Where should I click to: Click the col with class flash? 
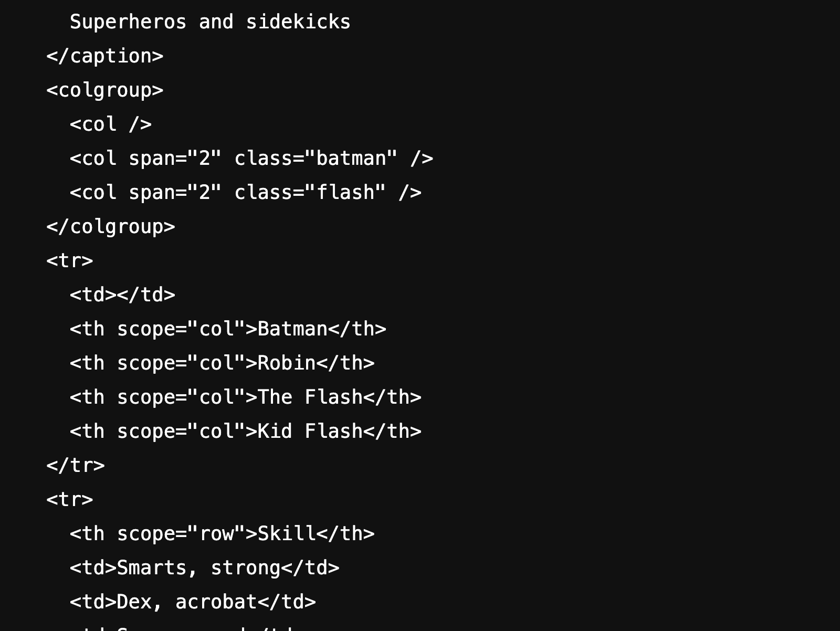coord(246,193)
